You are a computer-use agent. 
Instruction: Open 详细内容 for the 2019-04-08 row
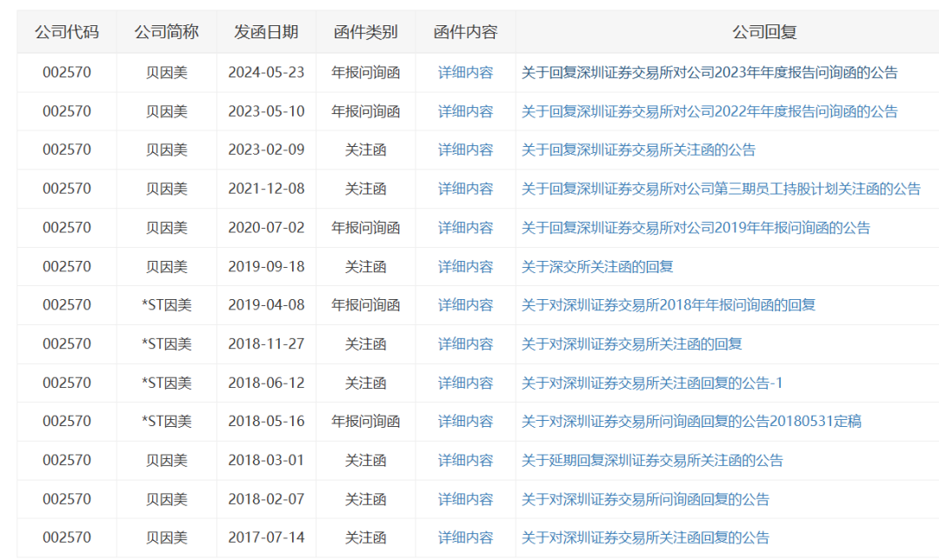point(465,305)
